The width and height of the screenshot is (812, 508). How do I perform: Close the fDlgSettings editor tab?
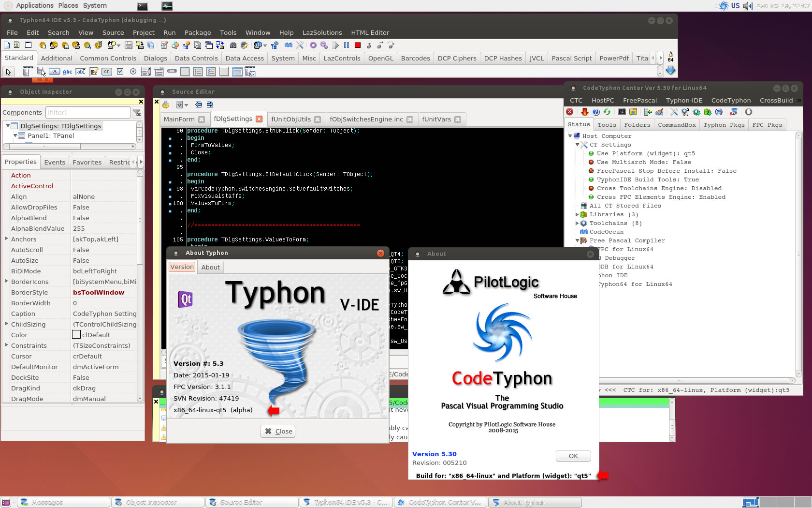pos(259,119)
